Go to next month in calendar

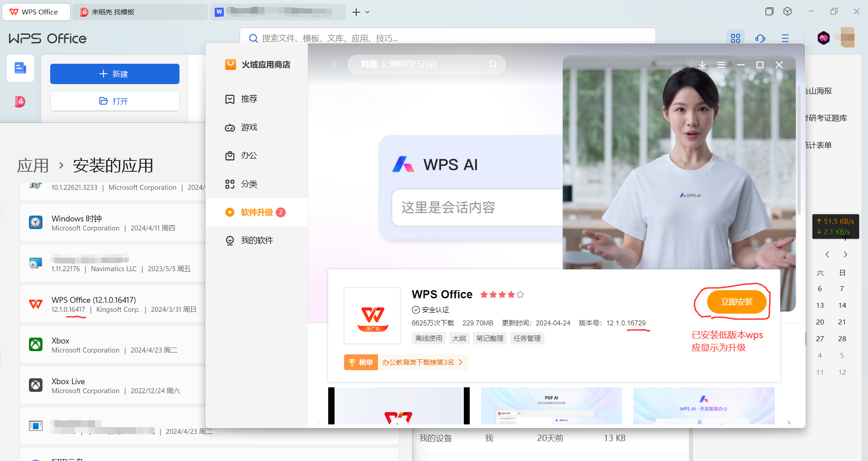(845, 254)
